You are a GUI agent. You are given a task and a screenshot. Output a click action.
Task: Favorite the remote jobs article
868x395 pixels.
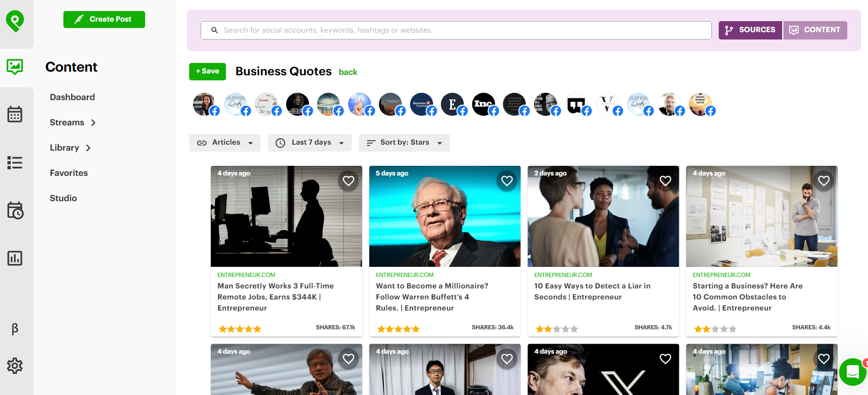[349, 181]
